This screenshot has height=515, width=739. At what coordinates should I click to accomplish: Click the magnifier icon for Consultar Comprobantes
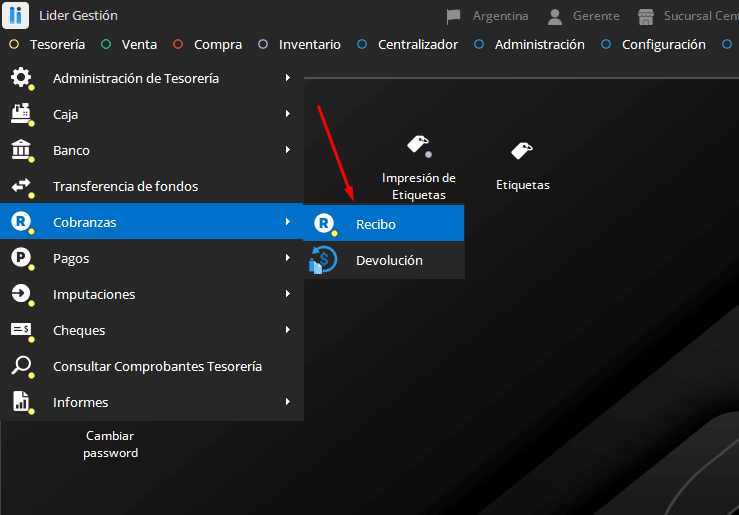click(21, 366)
